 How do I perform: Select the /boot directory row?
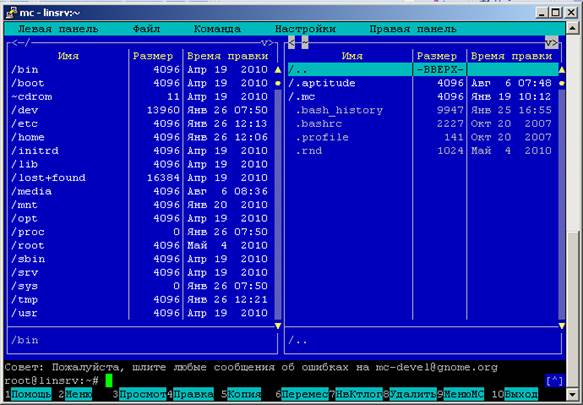tap(141, 83)
